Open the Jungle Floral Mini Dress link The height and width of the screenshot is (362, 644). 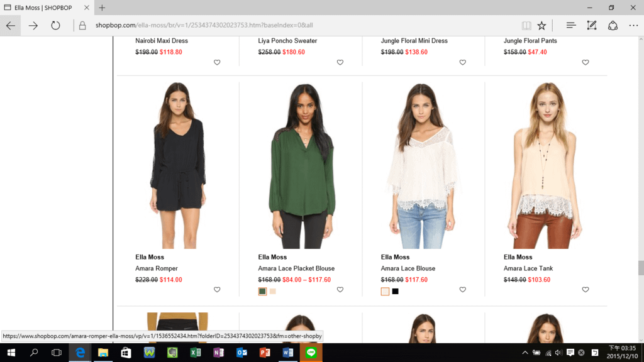click(414, 41)
